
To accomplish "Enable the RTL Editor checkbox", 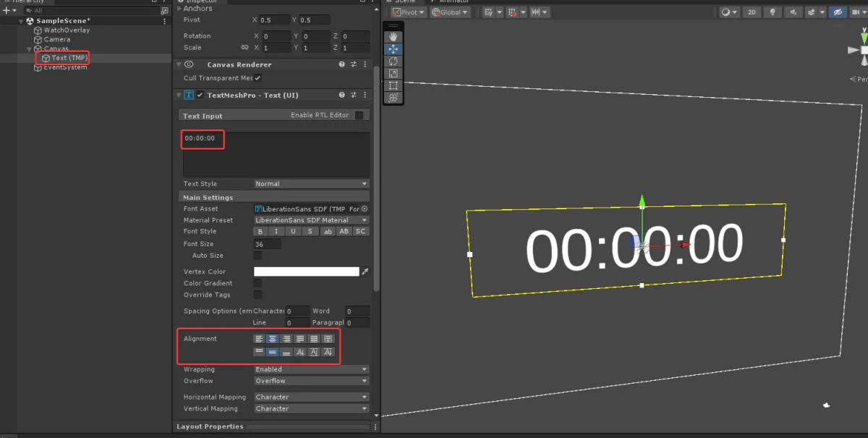I will (x=359, y=115).
